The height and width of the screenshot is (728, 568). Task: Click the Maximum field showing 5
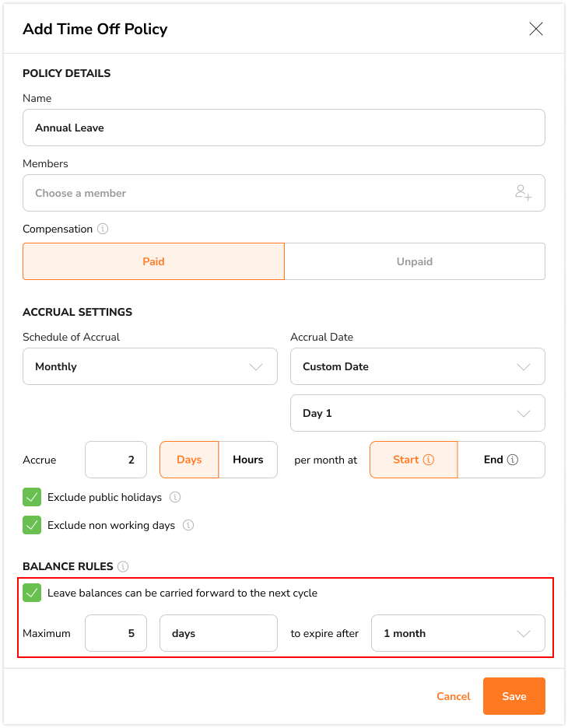click(x=116, y=633)
